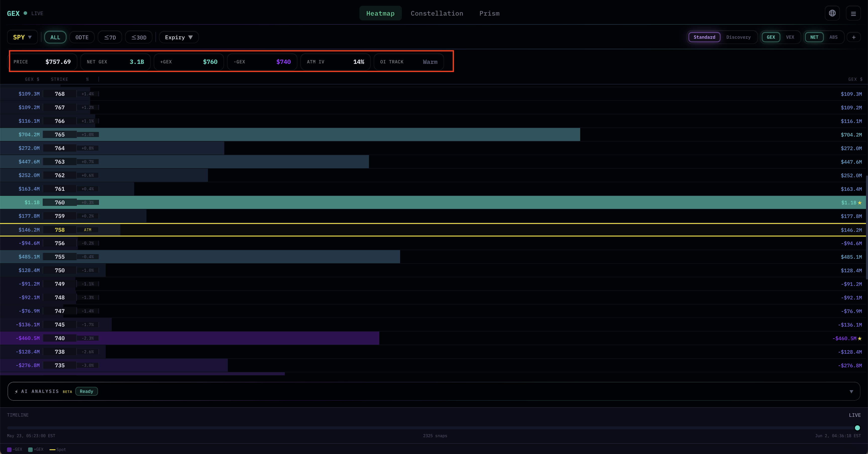Viewport: 868px width, 454px height.
Task: Open the Expiry dropdown
Action: click(179, 37)
